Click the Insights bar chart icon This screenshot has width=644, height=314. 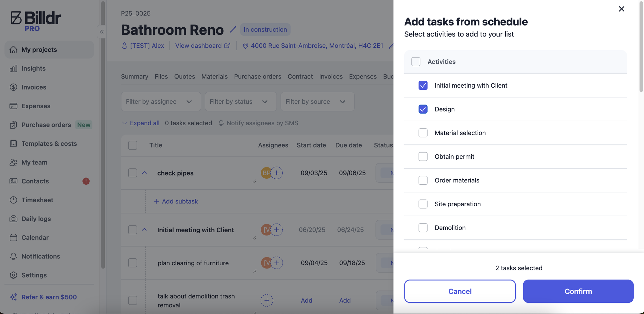(x=13, y=68)
